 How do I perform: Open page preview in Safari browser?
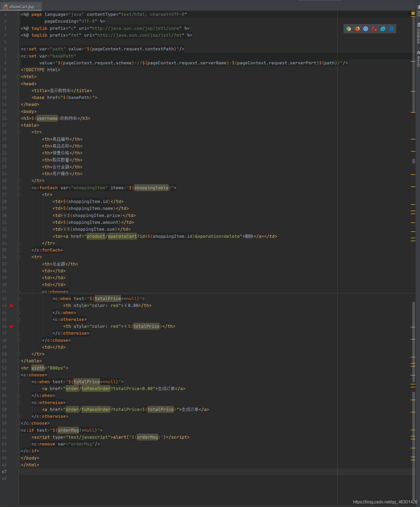(366, 29)
